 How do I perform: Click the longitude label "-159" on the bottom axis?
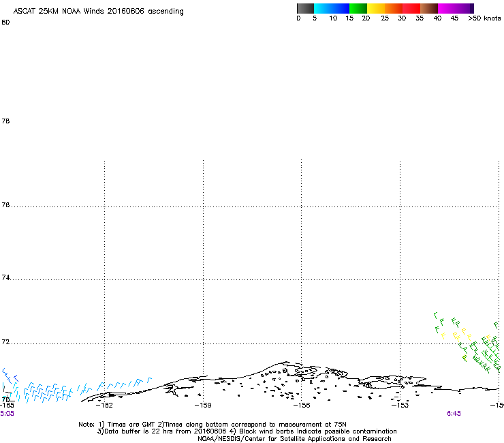coord(203,406)
